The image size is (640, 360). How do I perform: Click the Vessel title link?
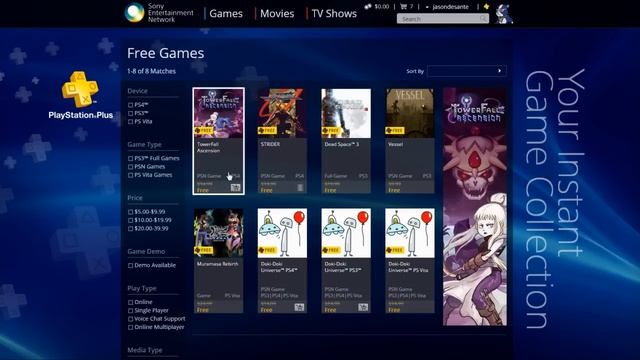(395, 144)
